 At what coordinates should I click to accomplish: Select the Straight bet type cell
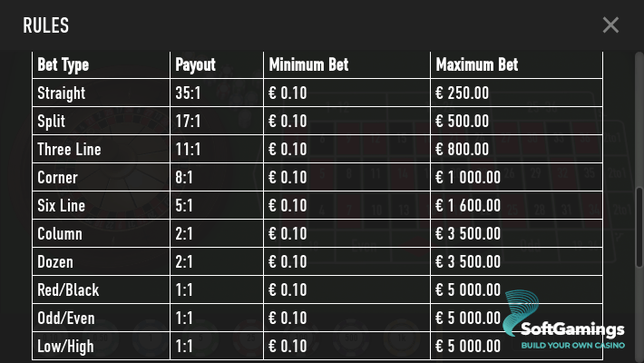click(61, 93)
